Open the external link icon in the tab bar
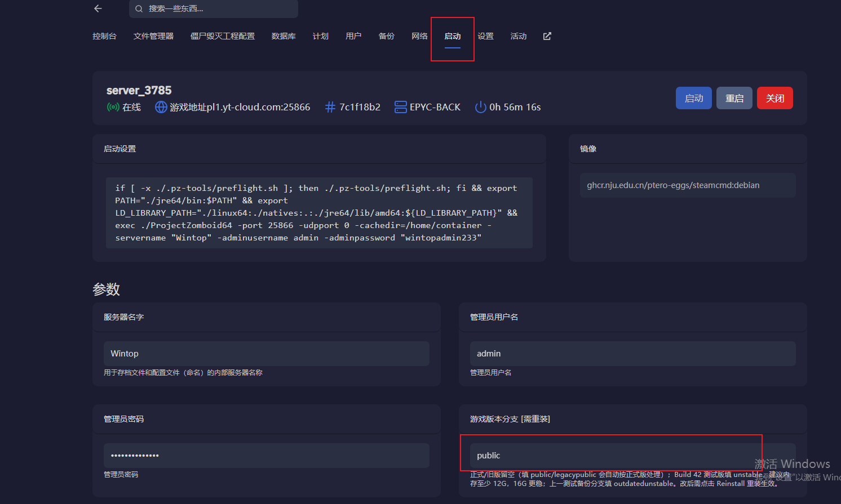The width and height of the screenshot is (841, 504). pos(547,36)
